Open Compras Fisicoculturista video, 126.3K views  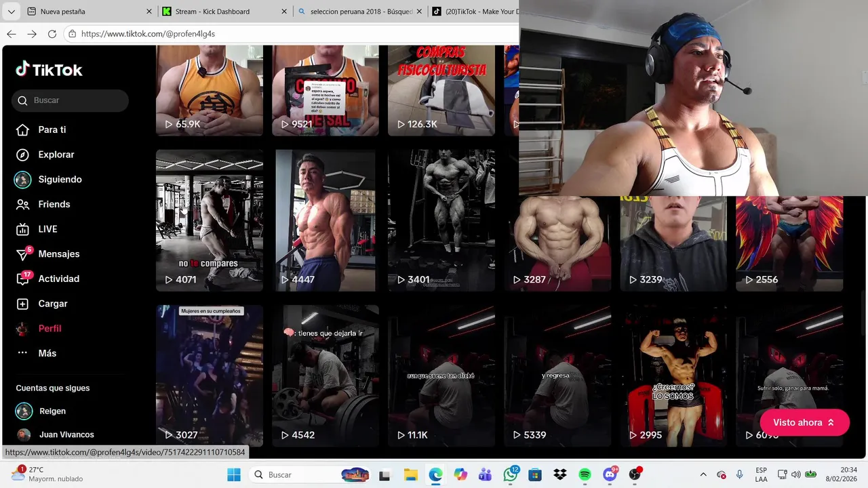pos(441,90)
